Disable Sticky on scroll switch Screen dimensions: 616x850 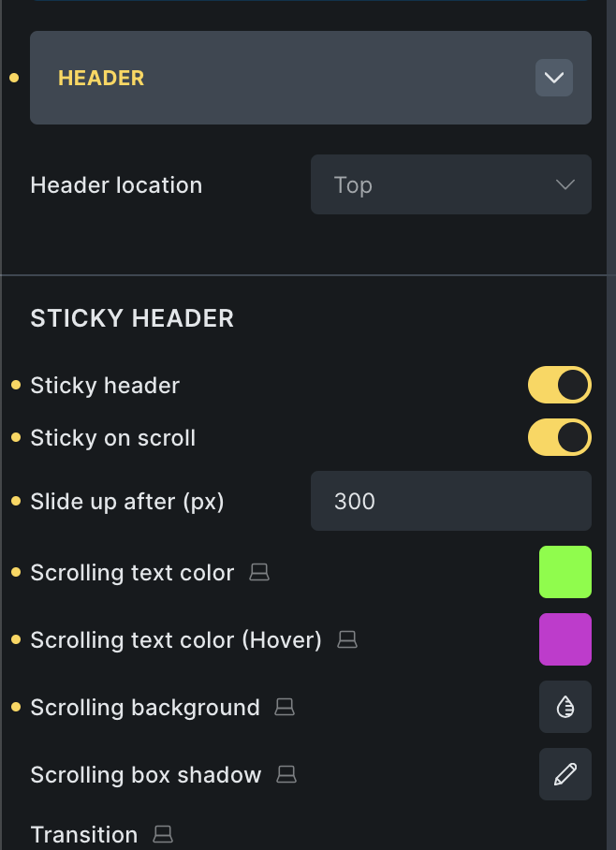560,437
